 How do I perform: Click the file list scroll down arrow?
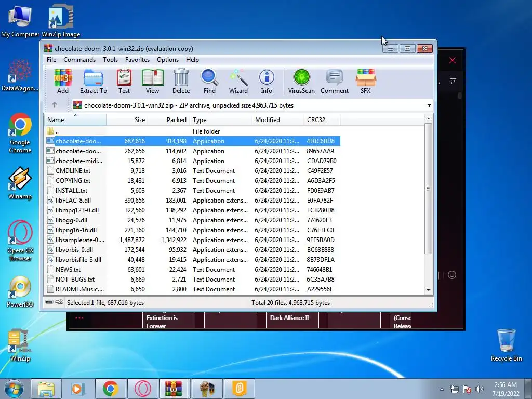428,290
